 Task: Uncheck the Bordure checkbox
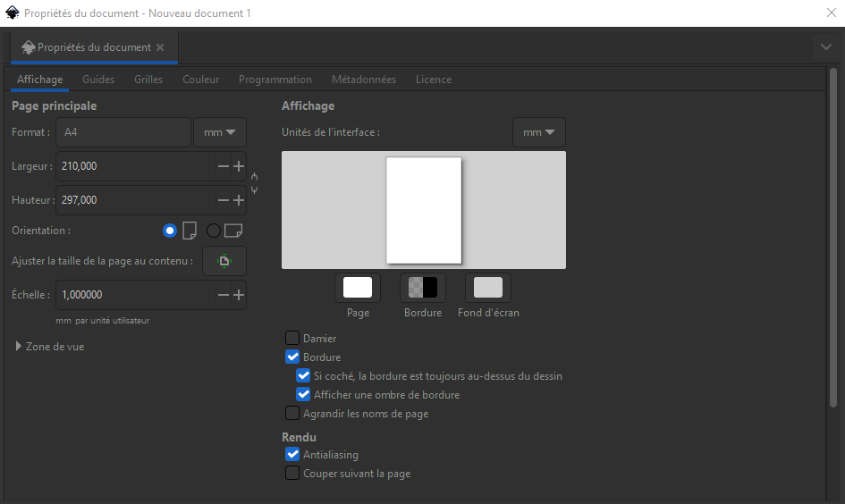tap(292, 357)
